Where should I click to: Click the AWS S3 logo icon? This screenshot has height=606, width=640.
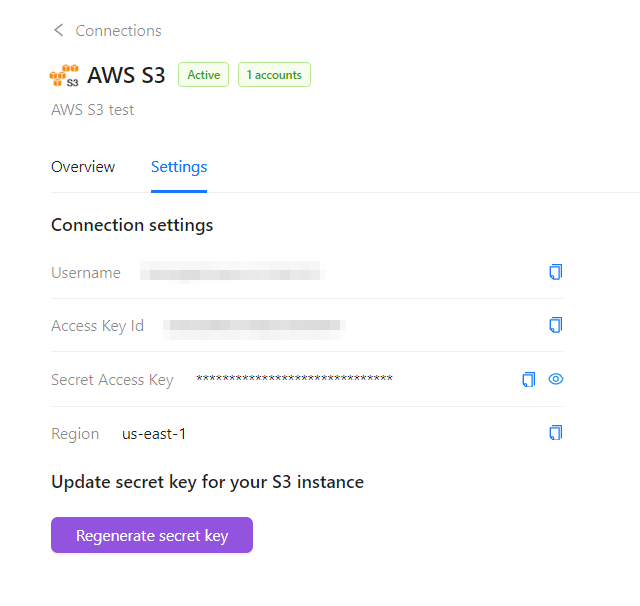pos(64,75)
